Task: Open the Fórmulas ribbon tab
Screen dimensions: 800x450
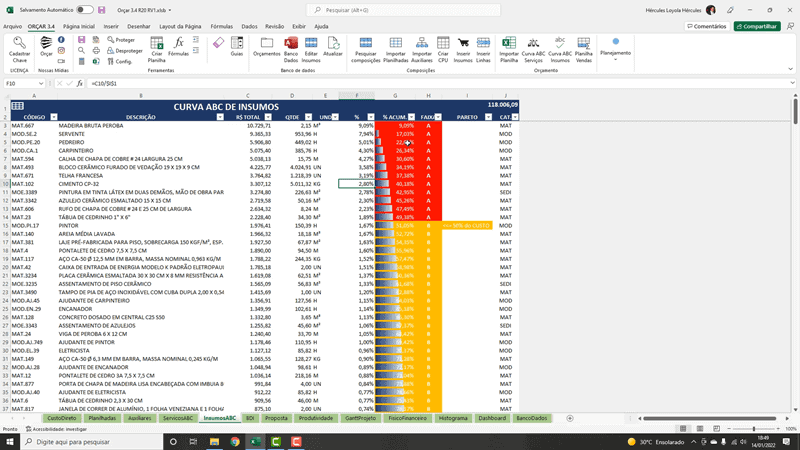Action: click(x=222, y=26)
